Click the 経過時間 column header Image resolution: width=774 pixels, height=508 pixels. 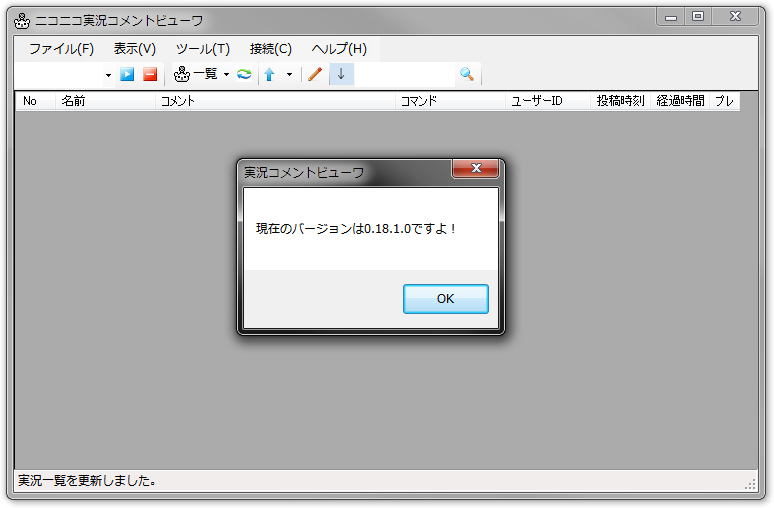pos(680,101)
